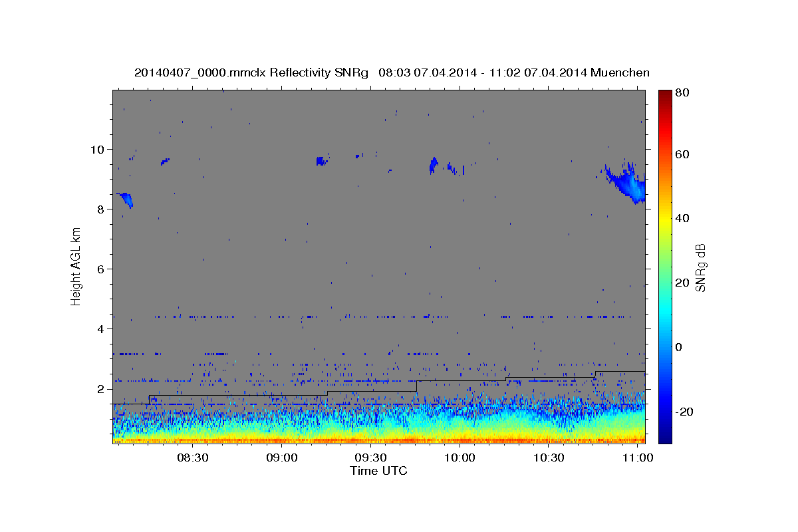The height and width of the screenshot is (532, 798).
Task: Click the 'SNRg dB' colorbar label
Action: point(700,267)
